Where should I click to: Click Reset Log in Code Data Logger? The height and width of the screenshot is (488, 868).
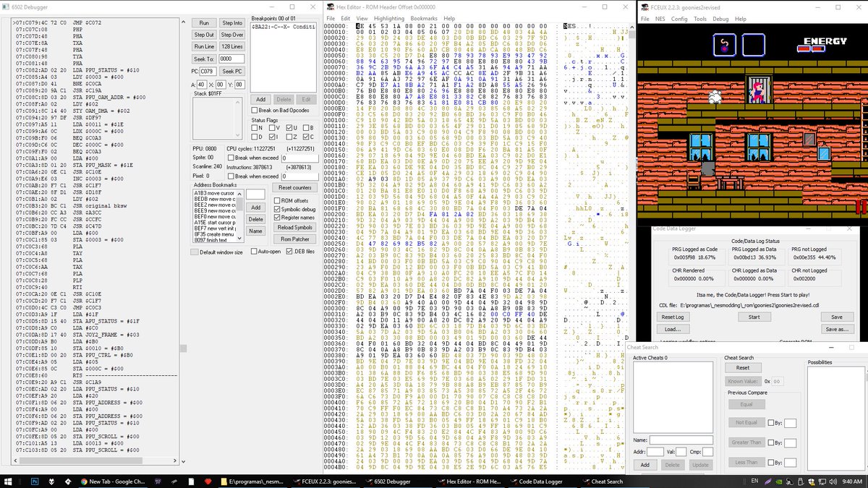pos(673,317)
